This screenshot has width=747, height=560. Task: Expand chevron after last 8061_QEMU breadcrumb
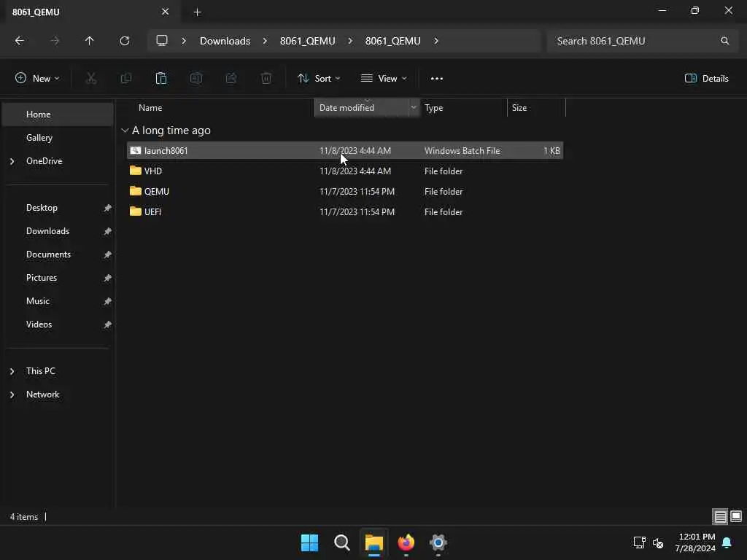tap(436, 41)
